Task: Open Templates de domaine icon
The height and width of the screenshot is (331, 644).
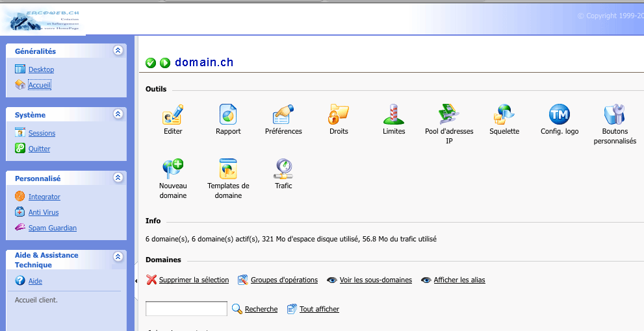Action: [x=228, y=169]
